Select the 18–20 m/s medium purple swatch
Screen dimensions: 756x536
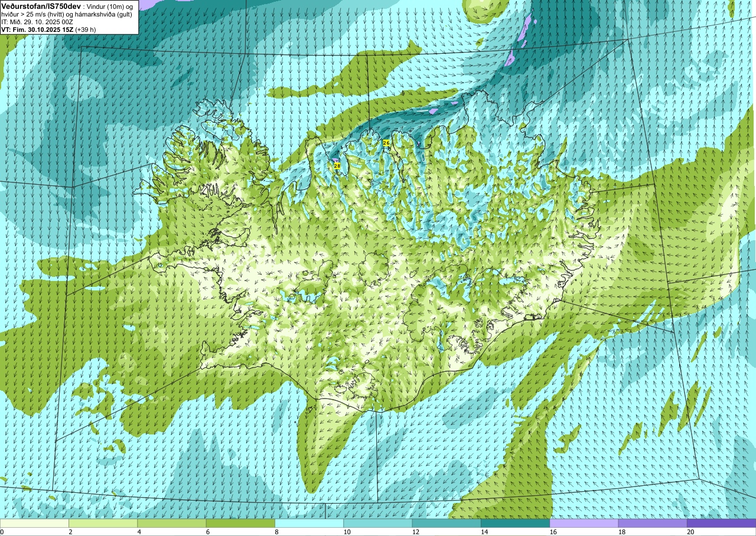point(653,523)
